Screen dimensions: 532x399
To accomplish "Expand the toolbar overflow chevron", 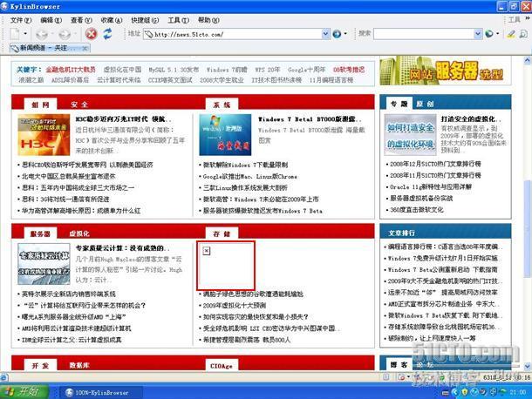I will (529, 18).
